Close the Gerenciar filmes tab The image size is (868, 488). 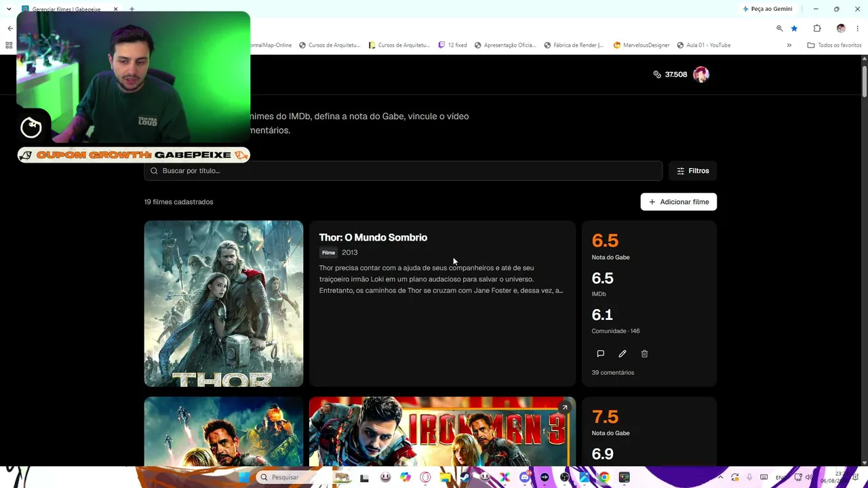(x=115, y=9)
